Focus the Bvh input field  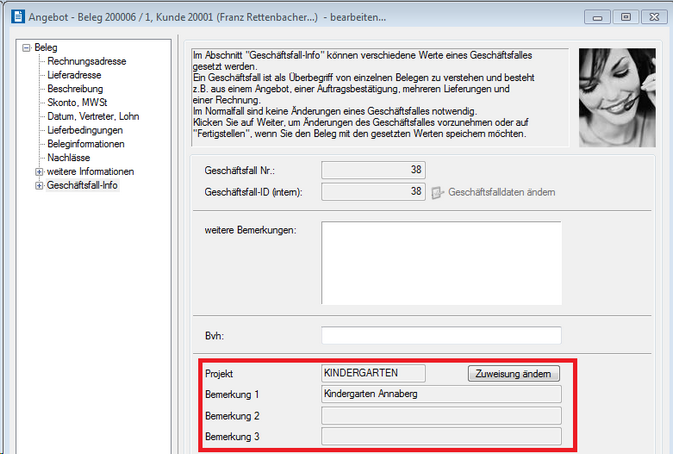pyautogui.click(x=441, y=335)
